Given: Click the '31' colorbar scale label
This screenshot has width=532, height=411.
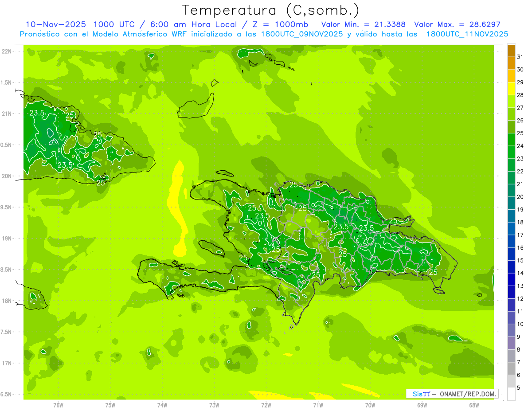Looking at the screenshot, I should click(520, 57).
